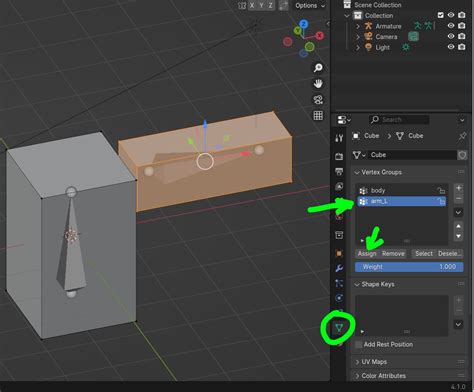Click the Remove button
The height and width of the screenshot is (392, 474).
pos(393,254)
